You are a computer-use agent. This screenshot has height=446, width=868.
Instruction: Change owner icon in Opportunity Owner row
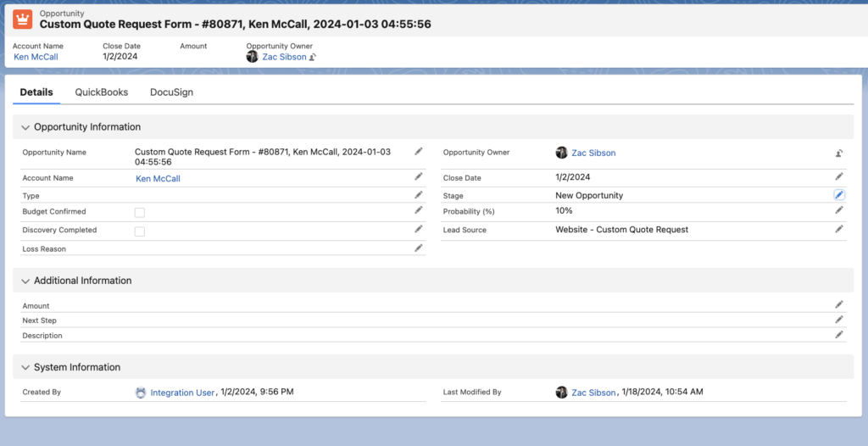839,153
